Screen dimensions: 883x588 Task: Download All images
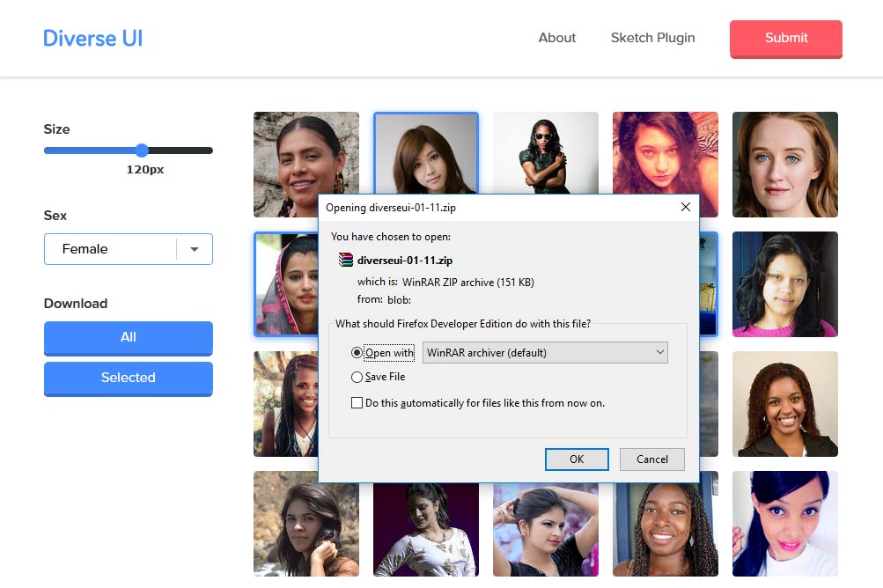click(x=128, y=337)
